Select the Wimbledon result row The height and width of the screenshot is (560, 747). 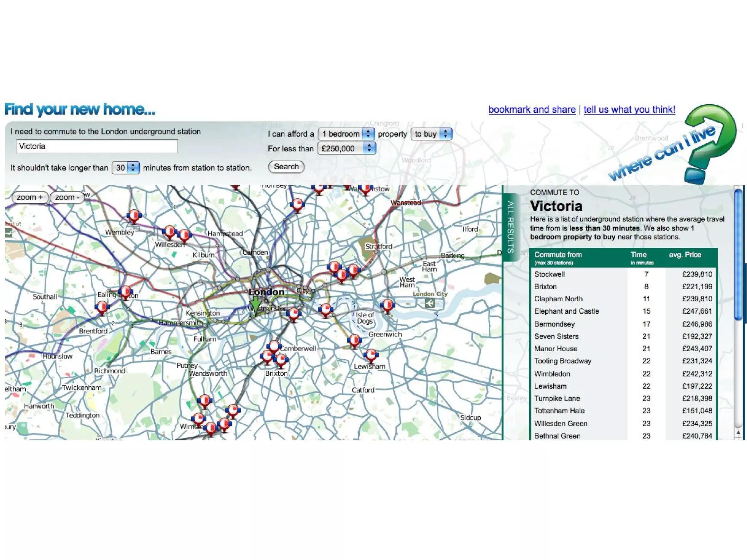click(x=623, y=374)
